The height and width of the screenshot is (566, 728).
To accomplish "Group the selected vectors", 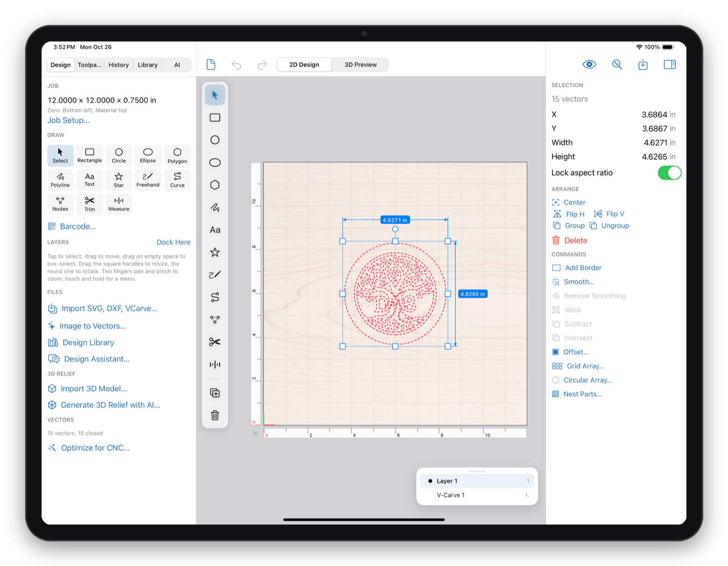I will 568,226.
